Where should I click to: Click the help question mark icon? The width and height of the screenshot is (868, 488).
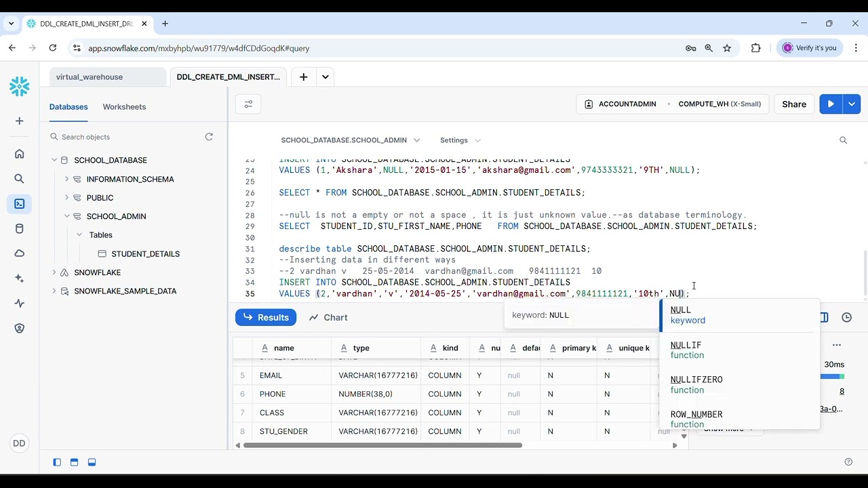[x=848, y=462]
